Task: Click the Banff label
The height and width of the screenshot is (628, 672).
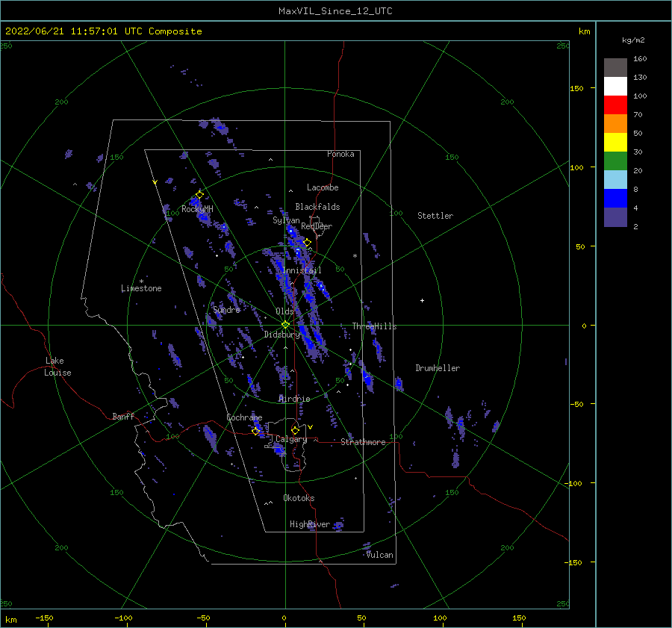Action: [x=123, y=417]
